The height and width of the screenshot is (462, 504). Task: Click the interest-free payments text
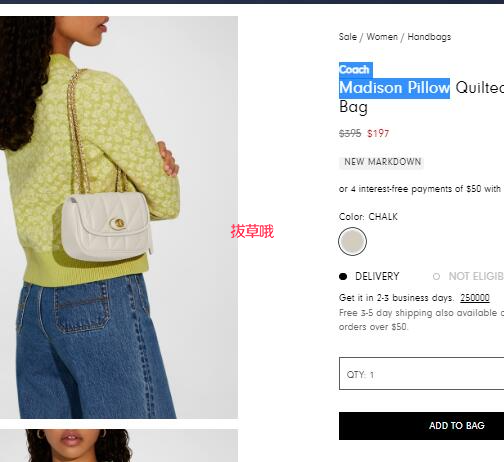coord(421,189)
